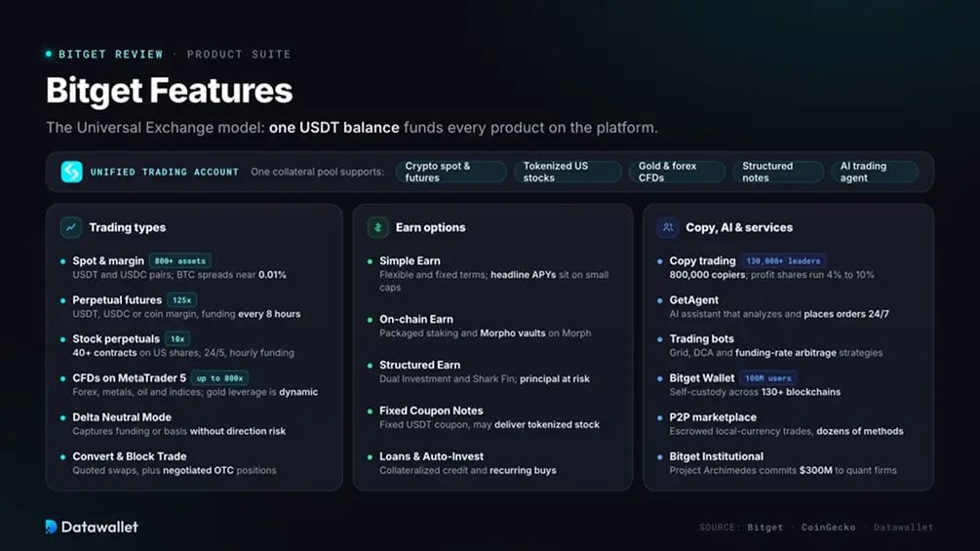Image resolution: width=980 pixels, height=551 pixels.
Task: Click the Simple Earn heading
Action: tap(410, 261)
